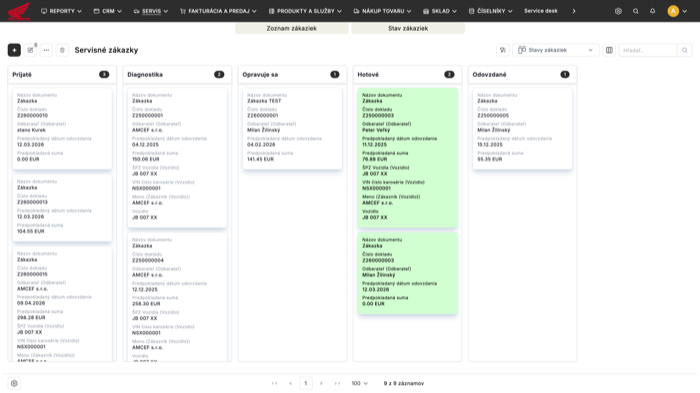Open order card Z260000013
700x393 pixels.
62,208
